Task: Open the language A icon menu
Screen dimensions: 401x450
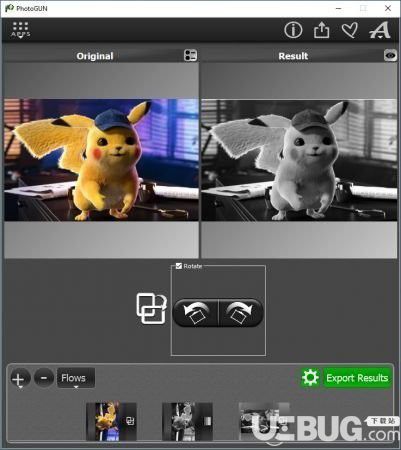Action: (x=380, y=30)
